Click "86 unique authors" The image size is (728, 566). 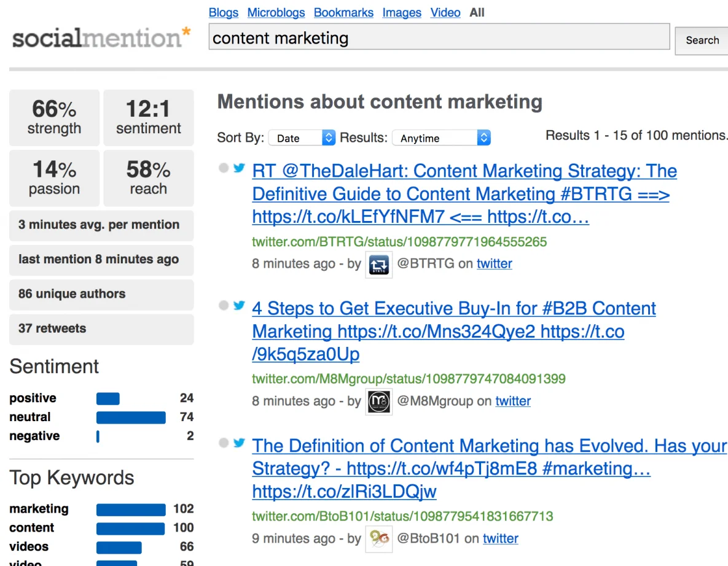tap(101, 295)
